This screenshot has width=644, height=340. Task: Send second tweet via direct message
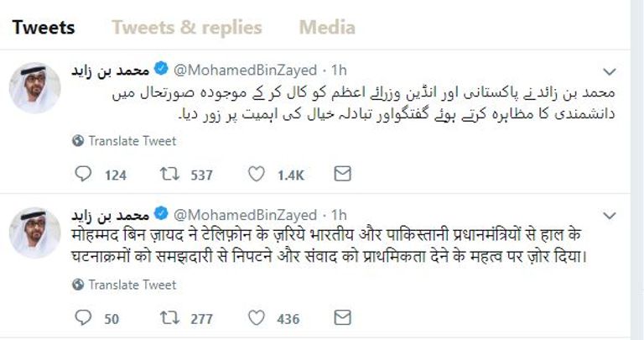(x=342, y=318)
